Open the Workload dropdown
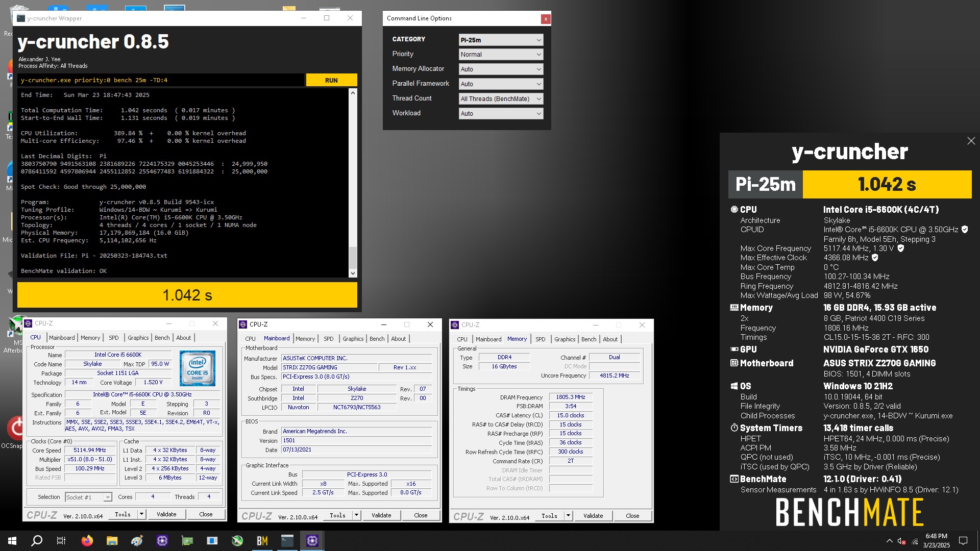The width and height of the screenshot is (980, 551). point(501,114)
